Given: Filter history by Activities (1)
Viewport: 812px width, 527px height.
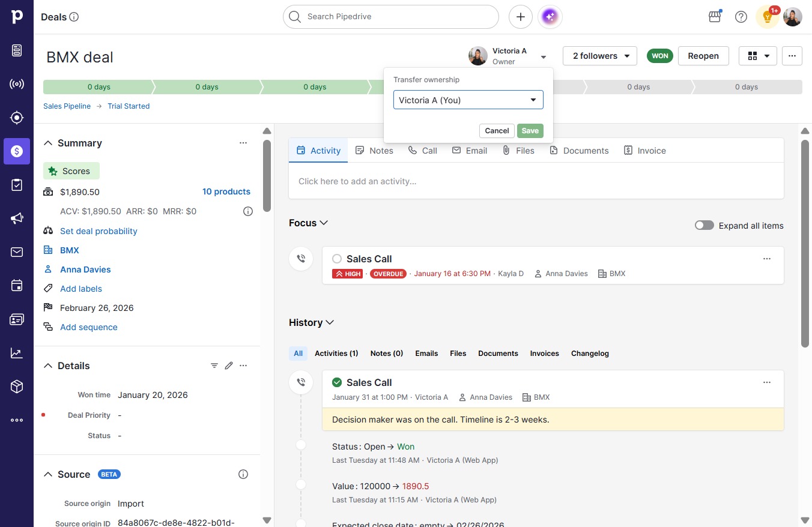Looking at the screenshot, I should coord(336,354).
